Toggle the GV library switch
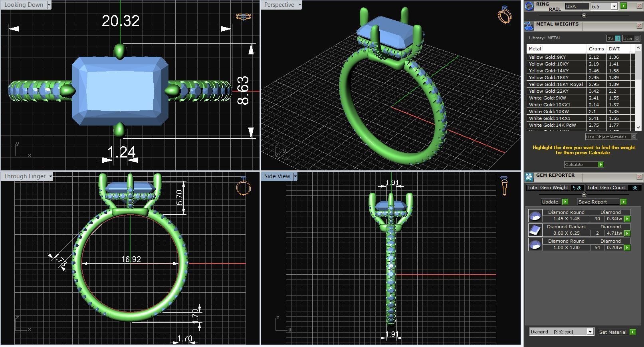 [614, 38]
